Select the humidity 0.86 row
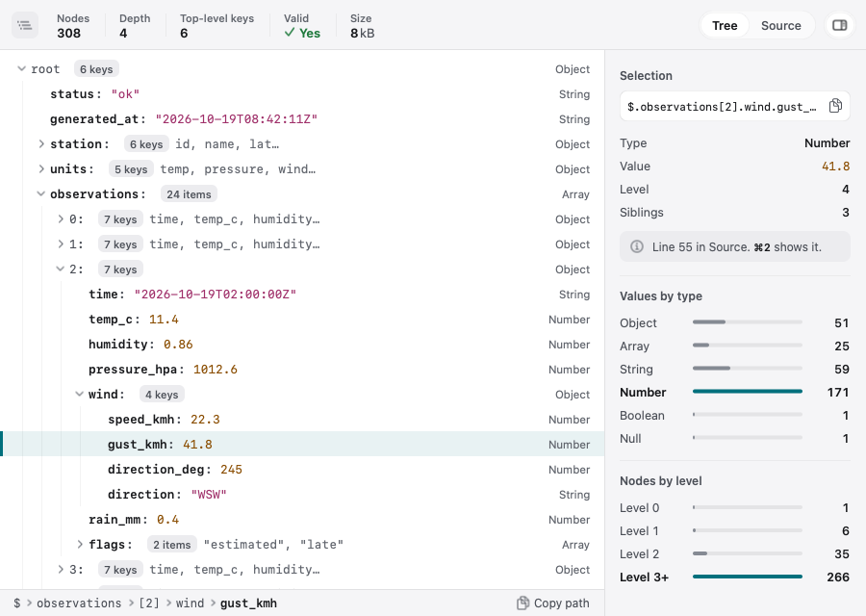The width and height of the screenshot is (866, 616). [x=302, y=345]
